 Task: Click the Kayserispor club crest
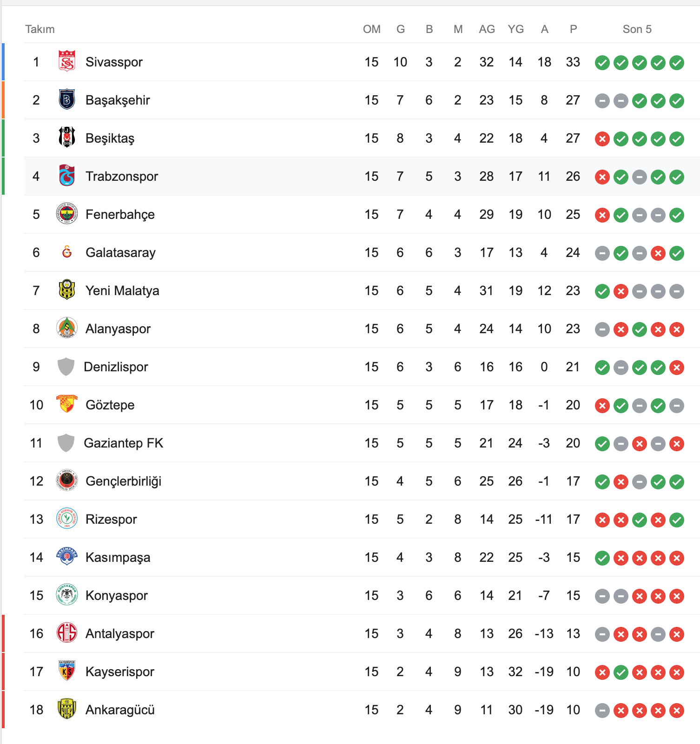(67, 672)
